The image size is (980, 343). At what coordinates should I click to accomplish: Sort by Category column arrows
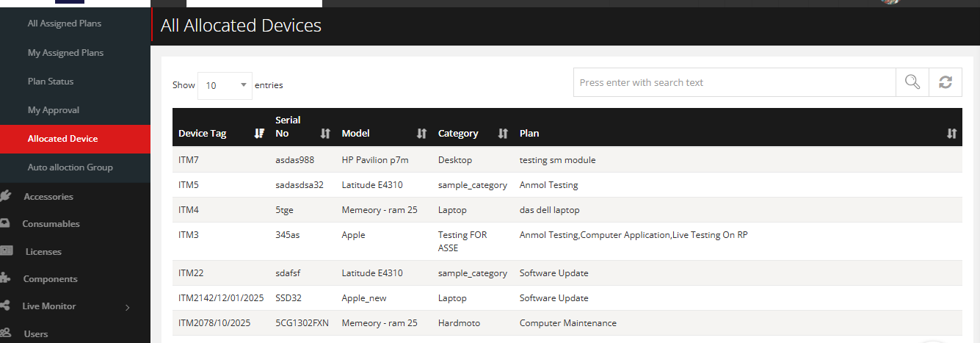click(x=503, y=133)
